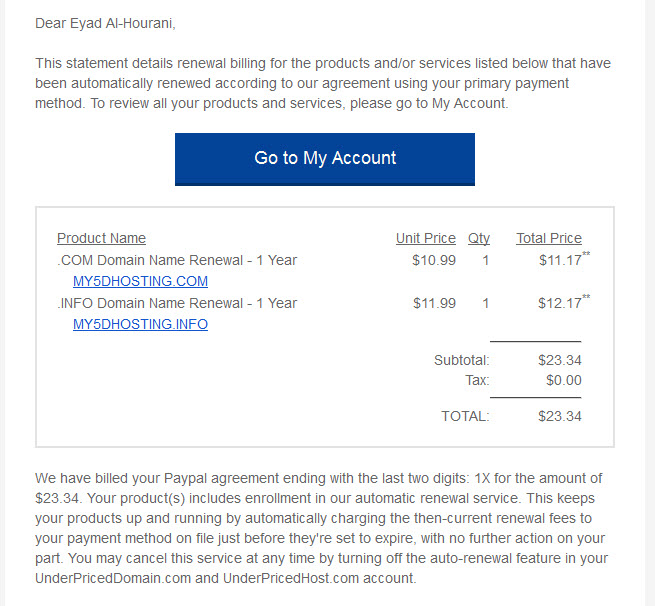This screenshot has height=606, width=655.
Task: Click the Product Name column header
Action: (x=102, y=238)
